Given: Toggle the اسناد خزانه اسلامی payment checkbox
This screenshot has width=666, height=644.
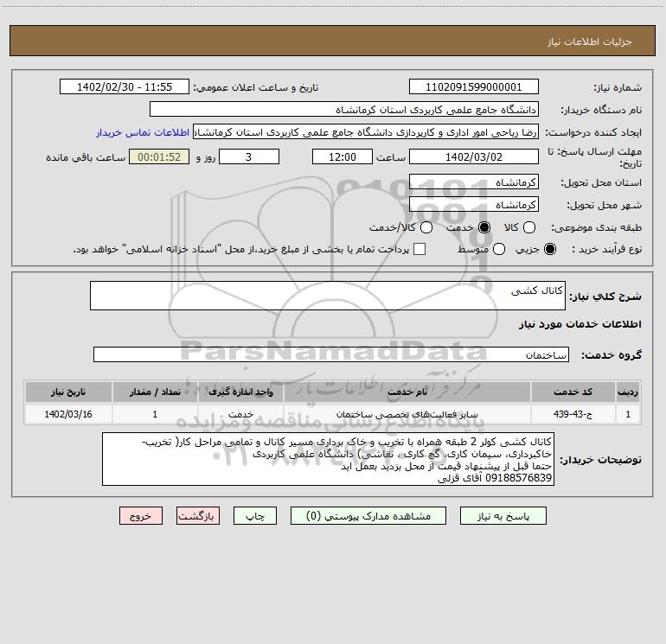Looking at the screenshot, I should point(419,249).
